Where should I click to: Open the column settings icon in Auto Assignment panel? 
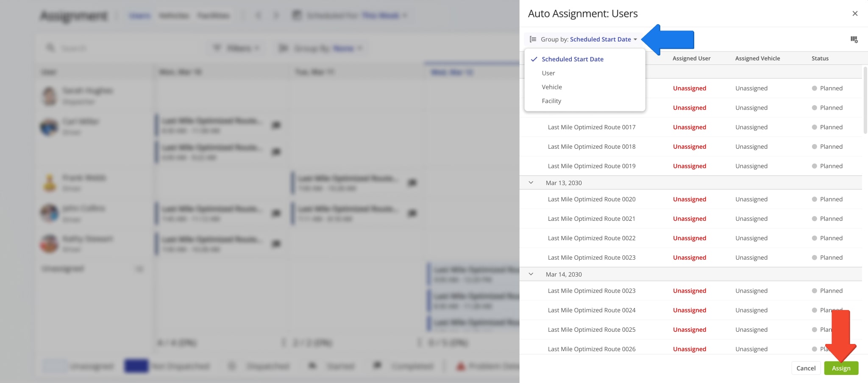(854, 39)
